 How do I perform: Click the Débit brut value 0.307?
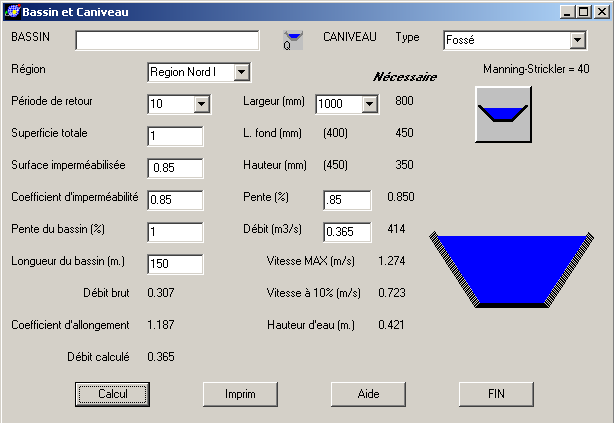click(x=161, y=293)
